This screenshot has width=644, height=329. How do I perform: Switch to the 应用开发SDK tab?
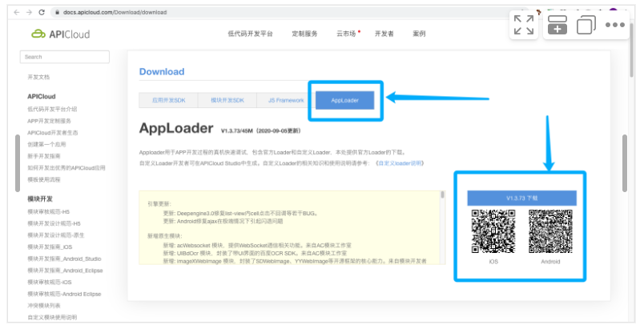pos(168,101)
